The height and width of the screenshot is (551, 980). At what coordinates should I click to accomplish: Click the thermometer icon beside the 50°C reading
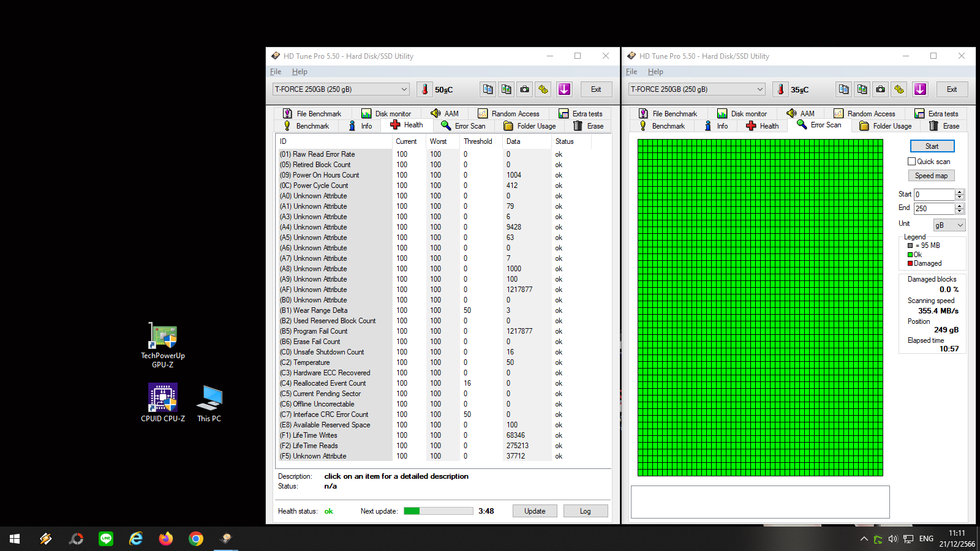pos(424,89)
